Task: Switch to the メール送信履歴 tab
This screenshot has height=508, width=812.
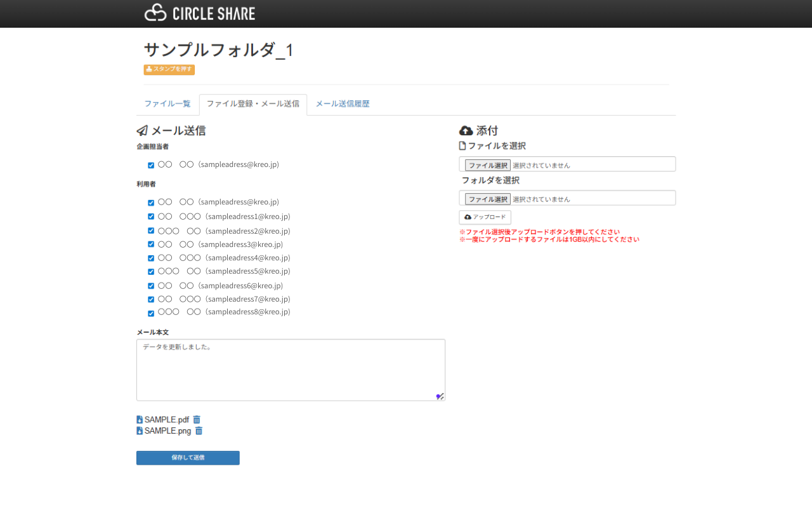Action: pyautogui.click(x=343, y=104)
